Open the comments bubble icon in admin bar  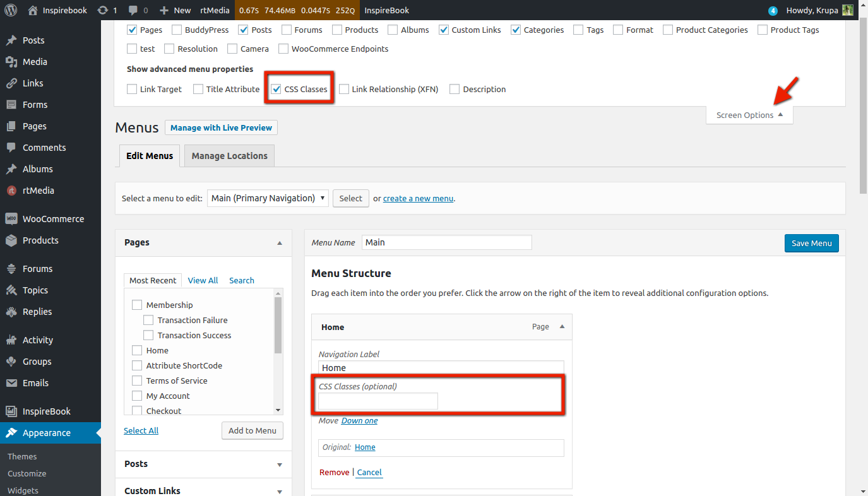pyautogui.click(x=133, y=10)
